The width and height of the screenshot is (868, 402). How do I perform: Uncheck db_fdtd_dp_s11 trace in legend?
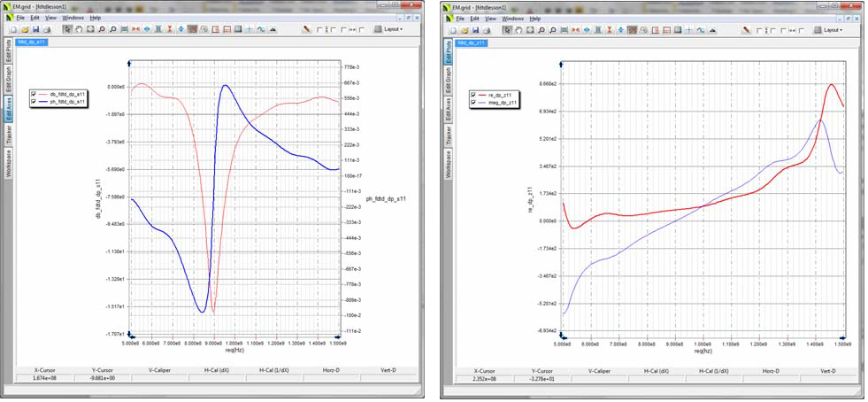point(35,94)
